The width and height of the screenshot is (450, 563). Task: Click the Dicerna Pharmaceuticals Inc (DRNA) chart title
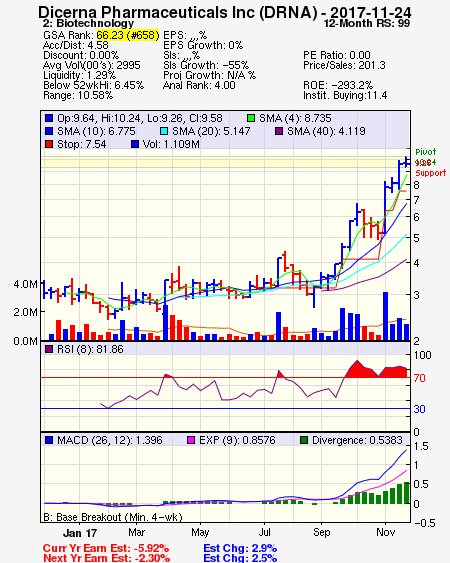(x=225, y=12)
